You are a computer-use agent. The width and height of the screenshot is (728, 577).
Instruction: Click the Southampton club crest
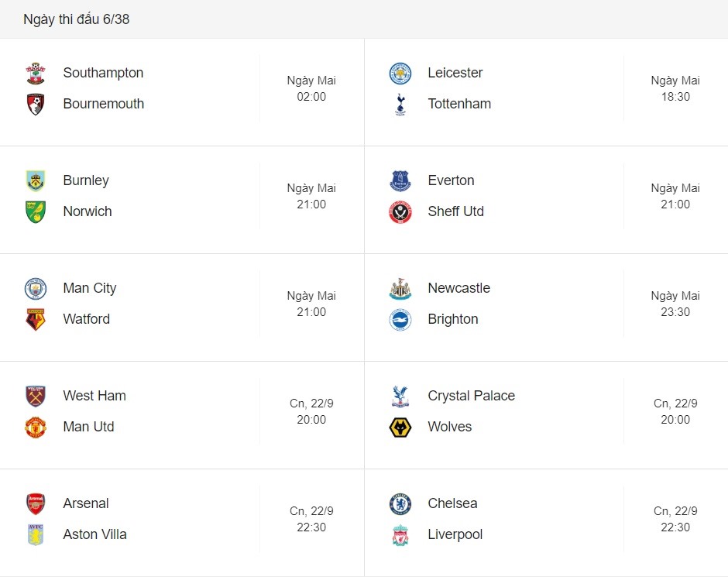click(36, 74)
